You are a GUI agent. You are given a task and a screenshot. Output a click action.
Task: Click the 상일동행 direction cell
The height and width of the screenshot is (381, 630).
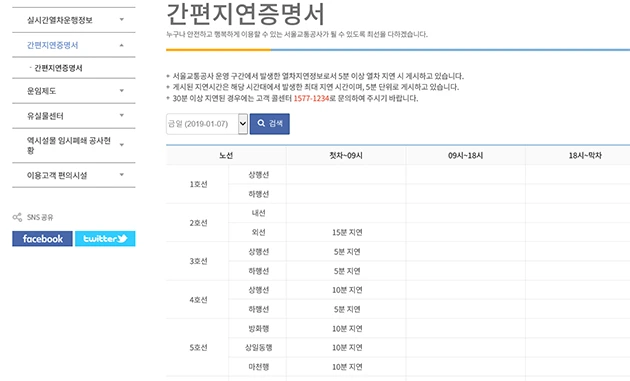pyautogui.click(x=258, y=348)
